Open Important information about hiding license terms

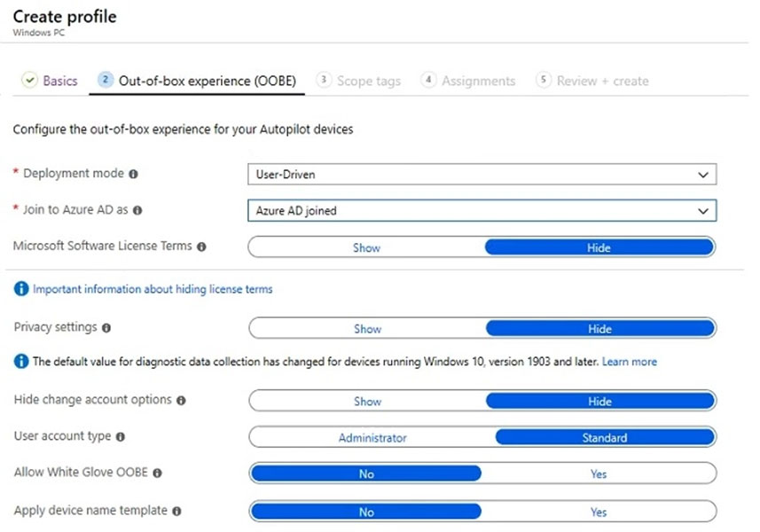153,289
